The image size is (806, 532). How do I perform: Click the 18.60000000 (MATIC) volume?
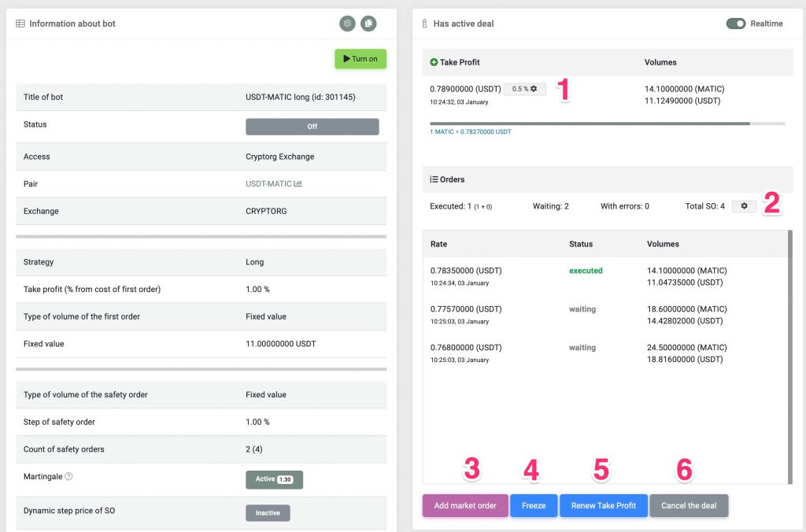tap(686, 309)
